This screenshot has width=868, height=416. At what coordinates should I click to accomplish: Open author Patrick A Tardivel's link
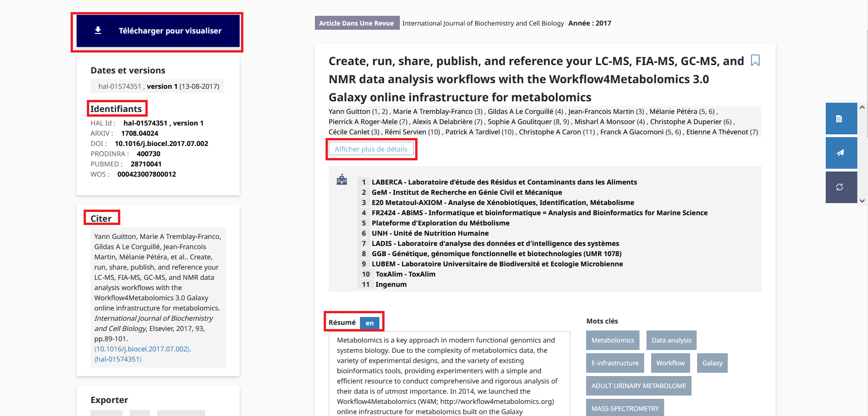(x=473, y=132)
